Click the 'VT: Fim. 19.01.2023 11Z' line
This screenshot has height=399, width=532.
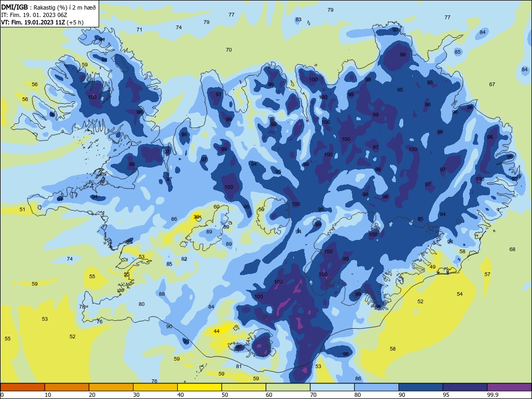33,22
